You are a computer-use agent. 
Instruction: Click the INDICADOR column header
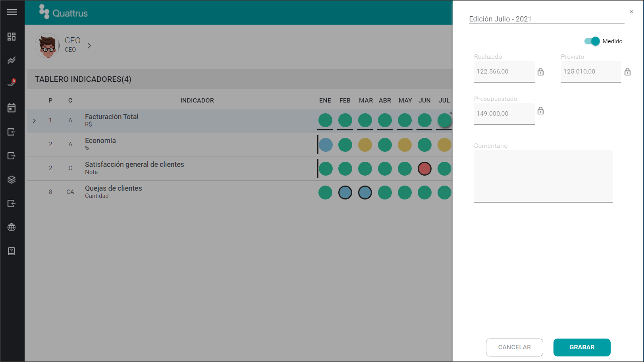197,101
